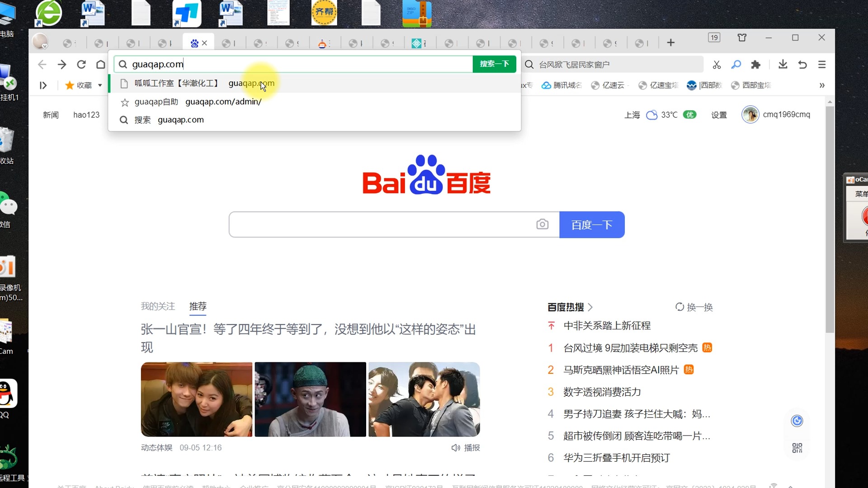Switch to 我的关注 tab

(x=157, y=306)
